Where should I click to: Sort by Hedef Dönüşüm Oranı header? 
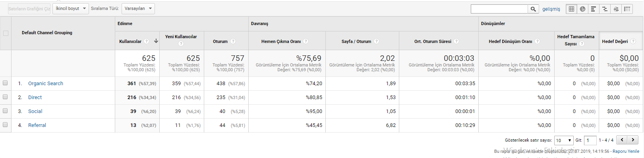(511, 41)
